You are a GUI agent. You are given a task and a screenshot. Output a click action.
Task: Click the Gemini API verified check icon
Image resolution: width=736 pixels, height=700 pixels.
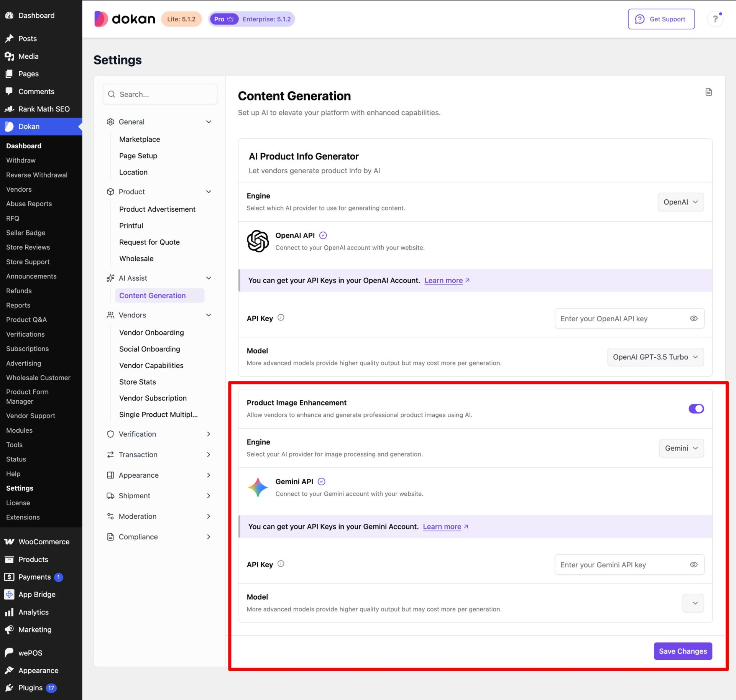pos(322,481)
